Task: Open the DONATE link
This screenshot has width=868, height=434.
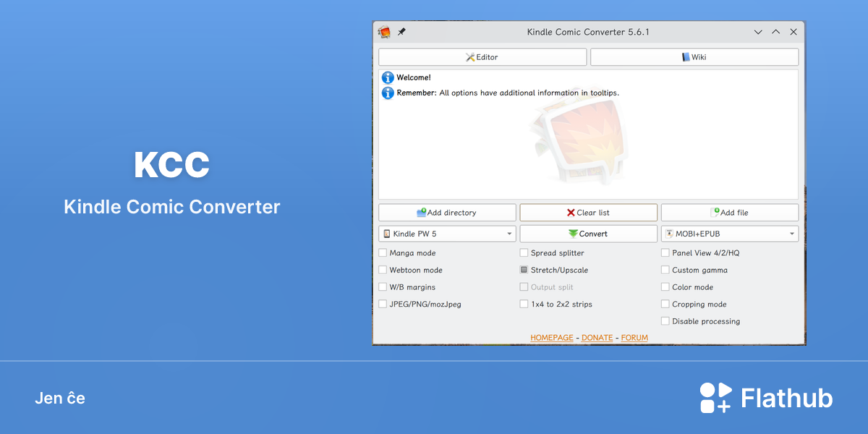Action: click(x=597, y=338)
